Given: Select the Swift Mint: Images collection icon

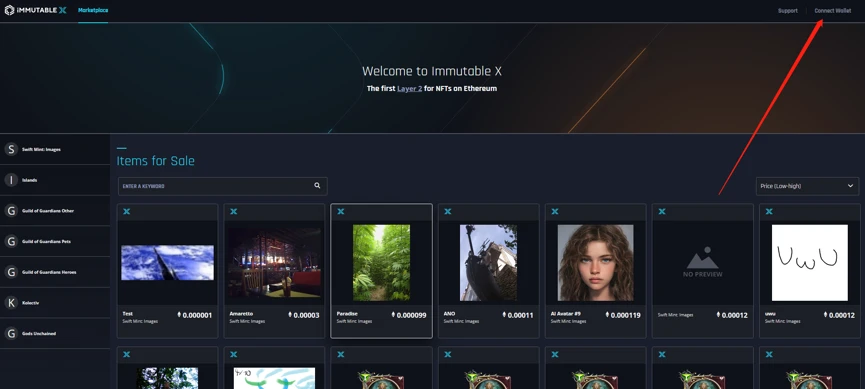Looking at the screenshot, I should click(x=11, y=149).
